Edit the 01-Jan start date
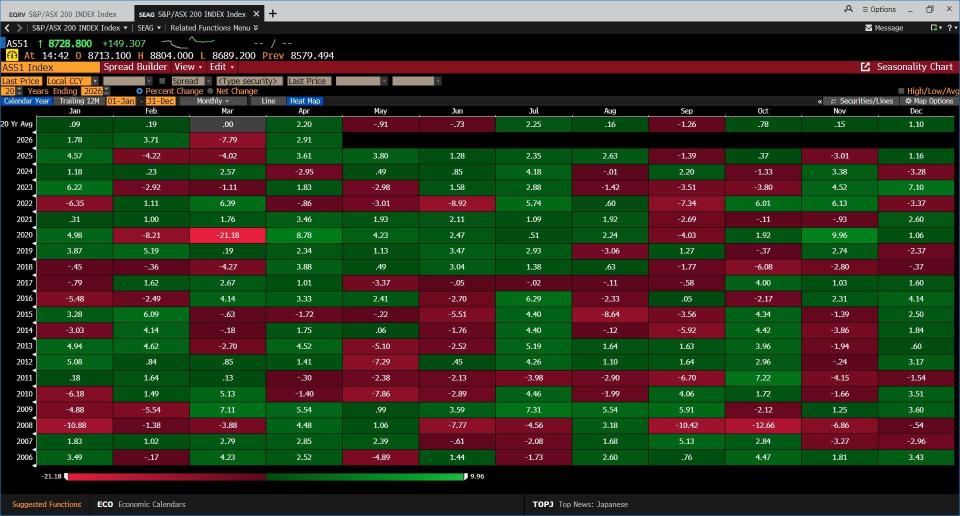 [x=121, y=101]
